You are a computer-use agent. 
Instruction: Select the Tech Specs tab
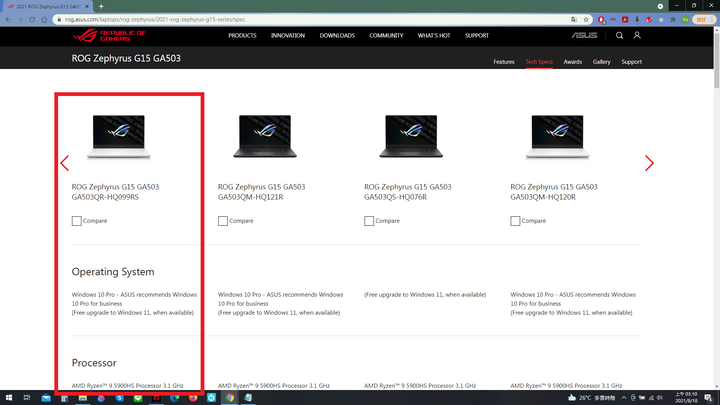tap(539, 62)
